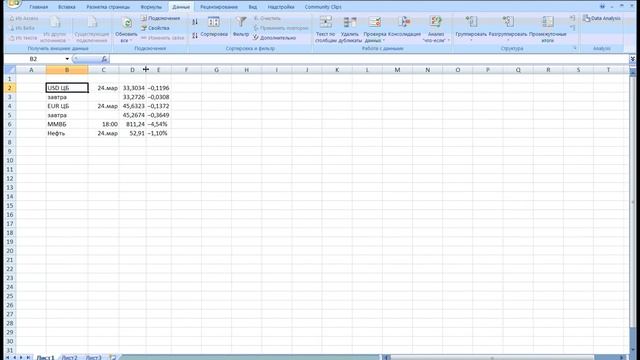The image size is (640, 360).
Task: Switch to Формулы ribbon tab
Action: pos(151,7)
